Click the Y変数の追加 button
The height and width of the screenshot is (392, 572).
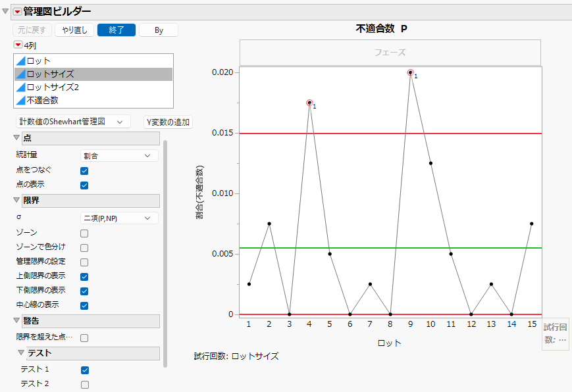pyautogui.click(x=168, y=122)
